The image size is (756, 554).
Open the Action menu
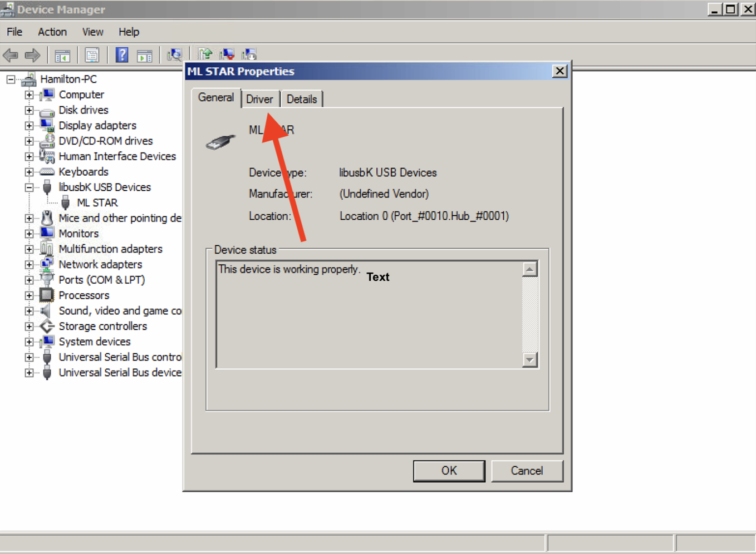tap(52, 32)
